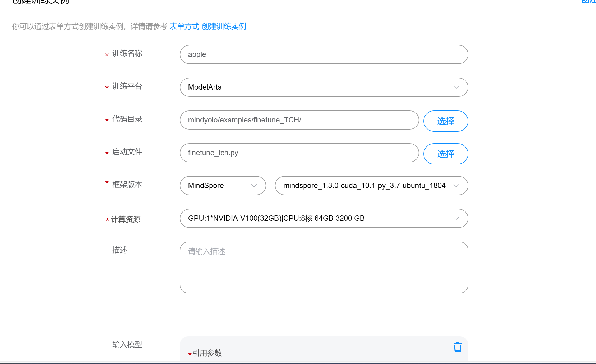Click the 描述 description text area
Viewport: 596px width, 364px height.
tap(324, 267)
